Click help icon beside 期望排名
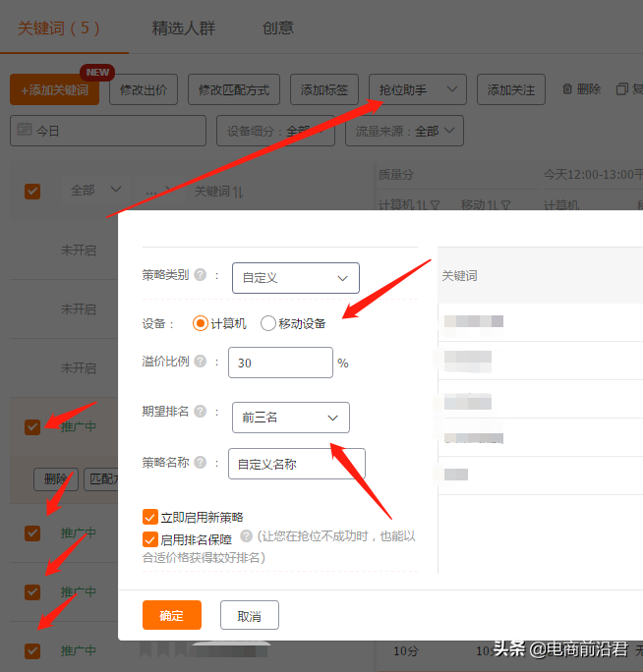This screenshot has width=643, height=672. click(200, 412)
